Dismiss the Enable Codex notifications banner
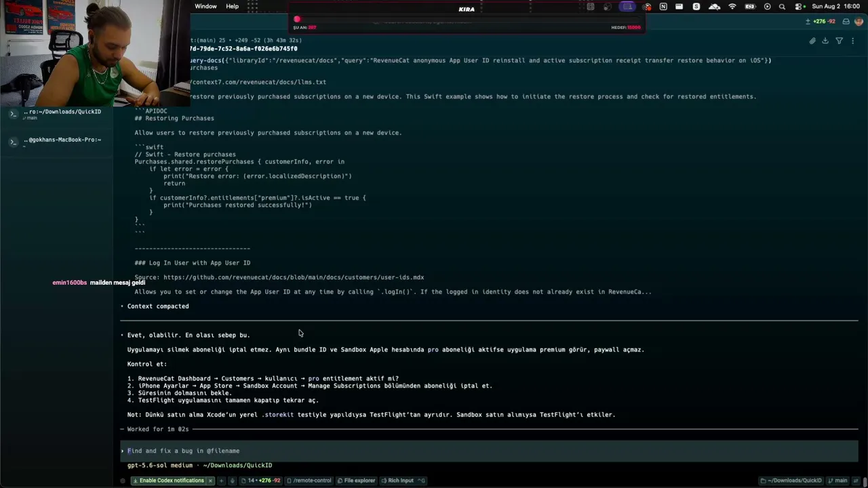Image resolution: width=868 pixels, height=488 pixels. pos(210,481)
